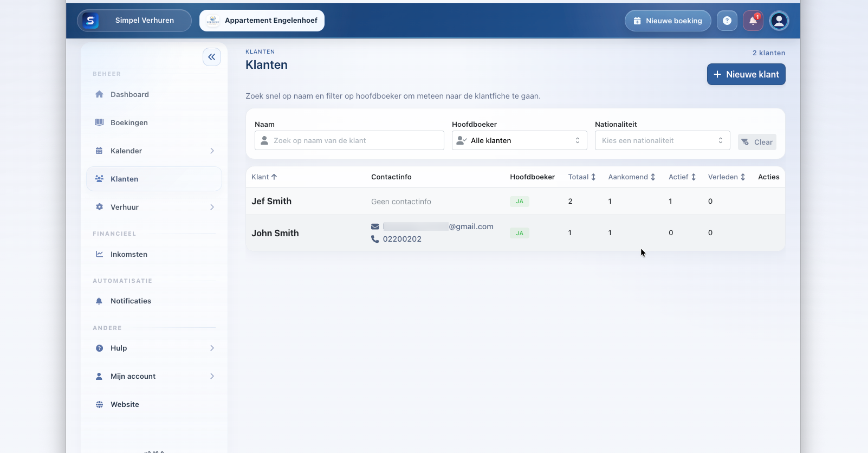Click the Simpel Verhuren logo icon
This screenshot has width=868, height=453.
coord(90,21)
